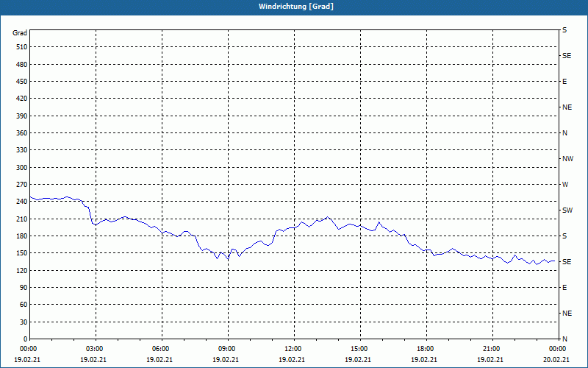Select the E compass label level with 90
This screenshot has width=588, height=368.
564,287
